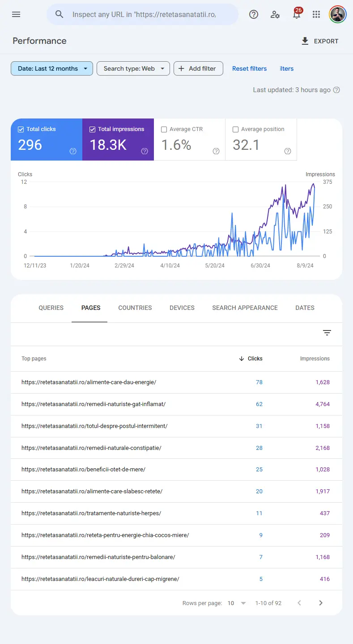Click the Export download icon

(x=305, y=41)
